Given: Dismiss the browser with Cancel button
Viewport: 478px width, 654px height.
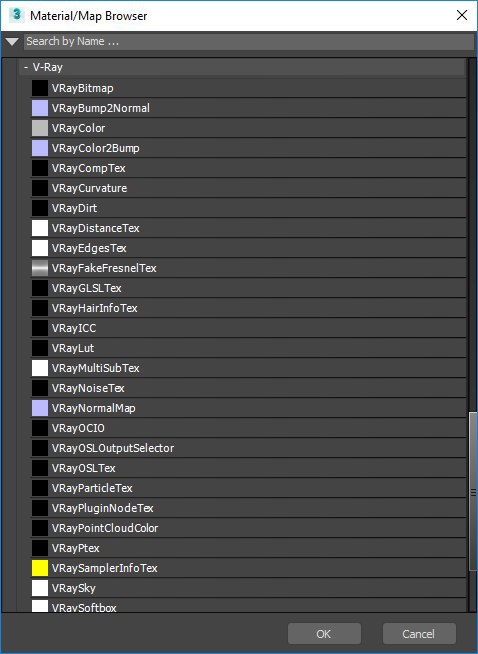Looking at the screenshot, I should pos(419,634).
